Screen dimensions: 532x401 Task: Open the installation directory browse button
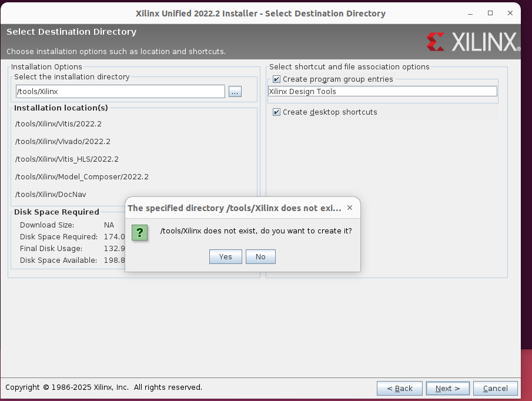coord(235,92)
